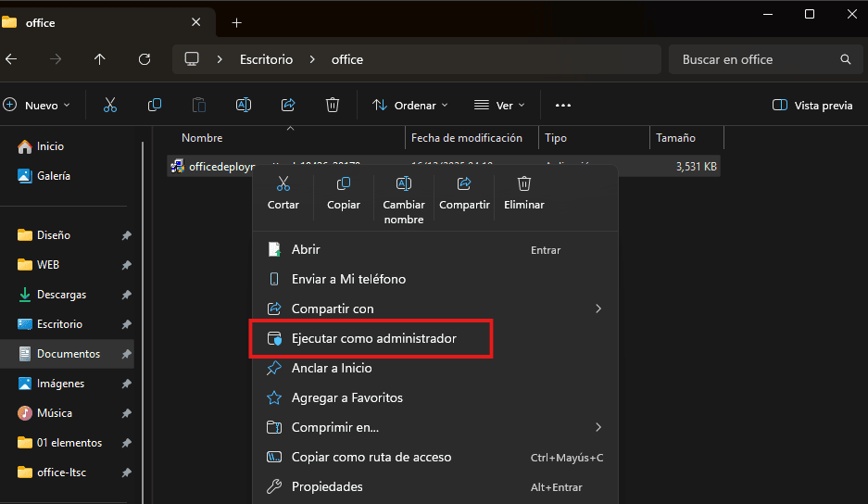This screenshot has width=868, height=504.
Task: Go back with the back arrow
Action: pyautogui.click(x=11, y=59)
